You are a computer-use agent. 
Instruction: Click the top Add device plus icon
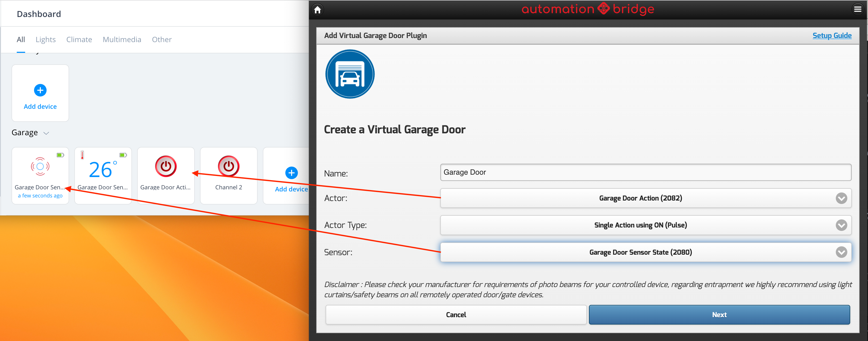click(40, 90)
